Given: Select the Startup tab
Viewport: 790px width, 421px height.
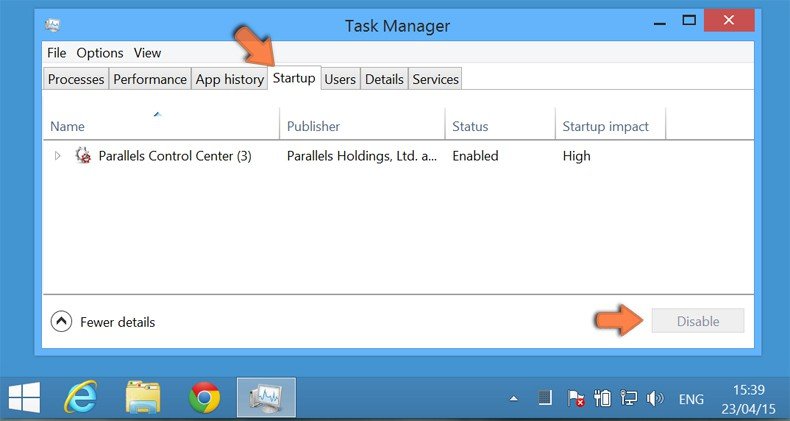Looking at the screenshot, I should tap(294, 78).
